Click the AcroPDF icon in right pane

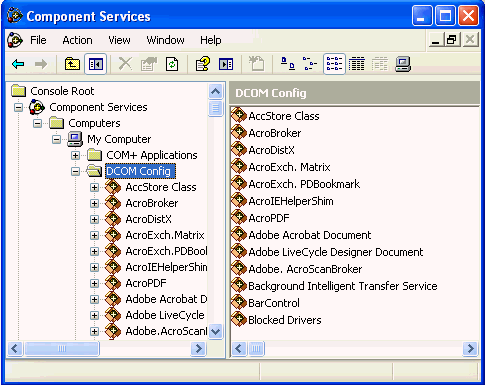239,217
